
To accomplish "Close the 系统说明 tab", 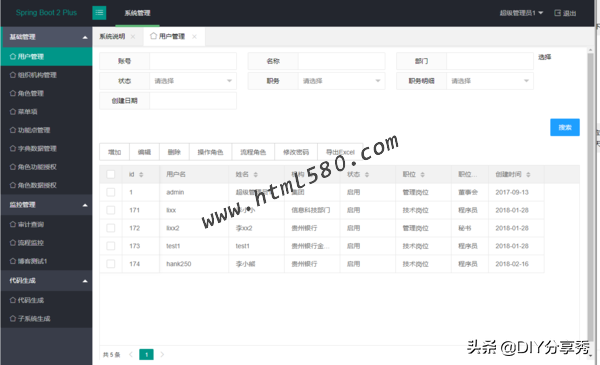I will point(133,36).
